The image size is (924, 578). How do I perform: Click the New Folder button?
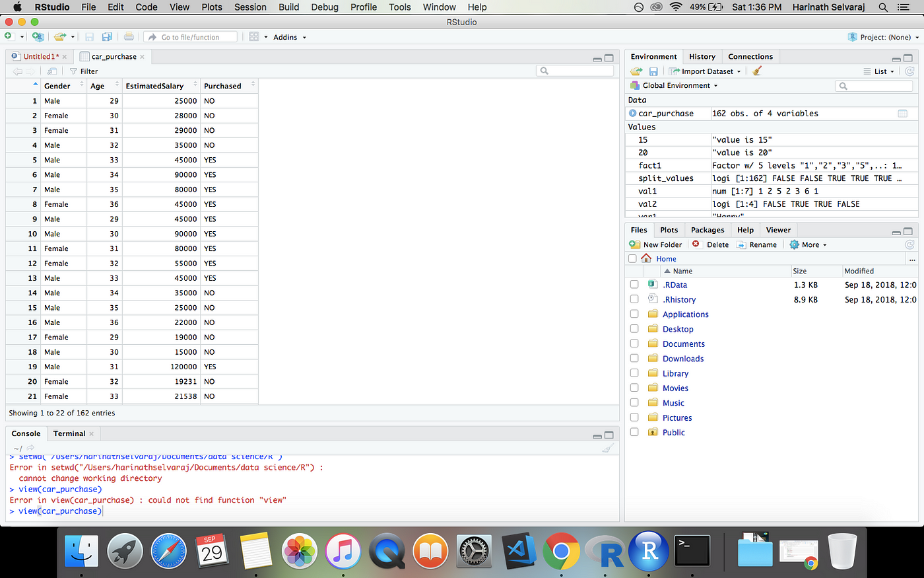(655, 244)
